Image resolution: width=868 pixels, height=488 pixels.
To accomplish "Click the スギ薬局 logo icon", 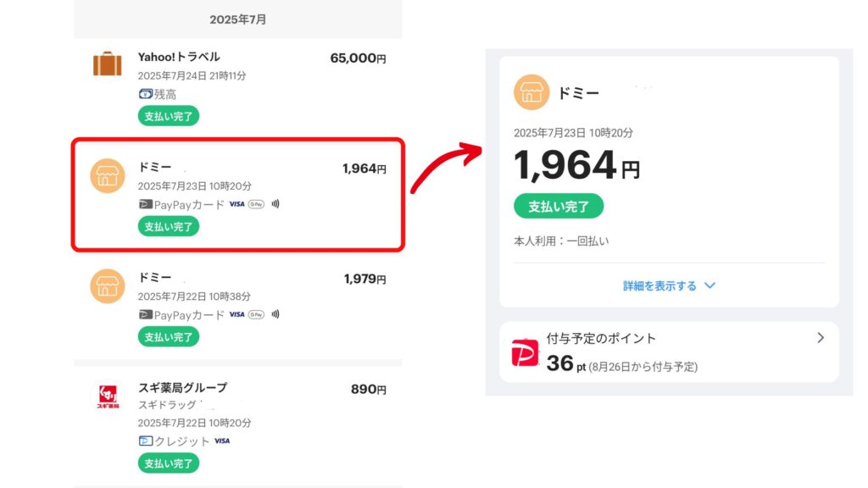I will tap(108, 396).
